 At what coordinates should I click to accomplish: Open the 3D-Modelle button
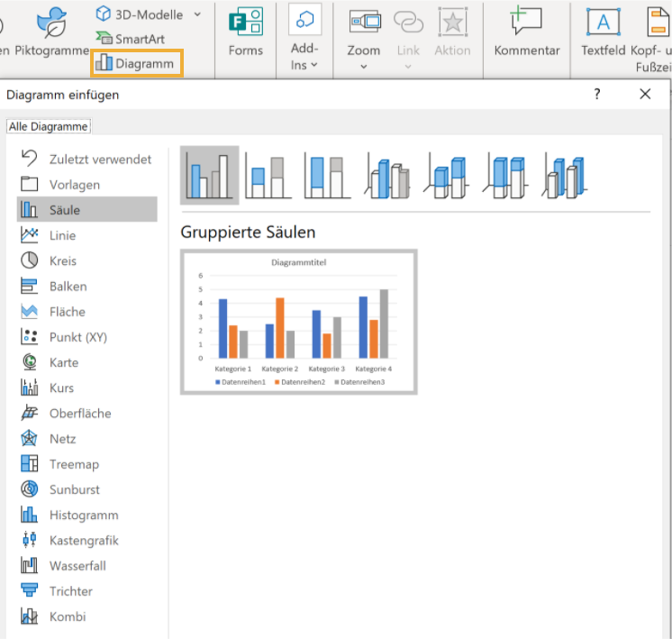[139, 14]
